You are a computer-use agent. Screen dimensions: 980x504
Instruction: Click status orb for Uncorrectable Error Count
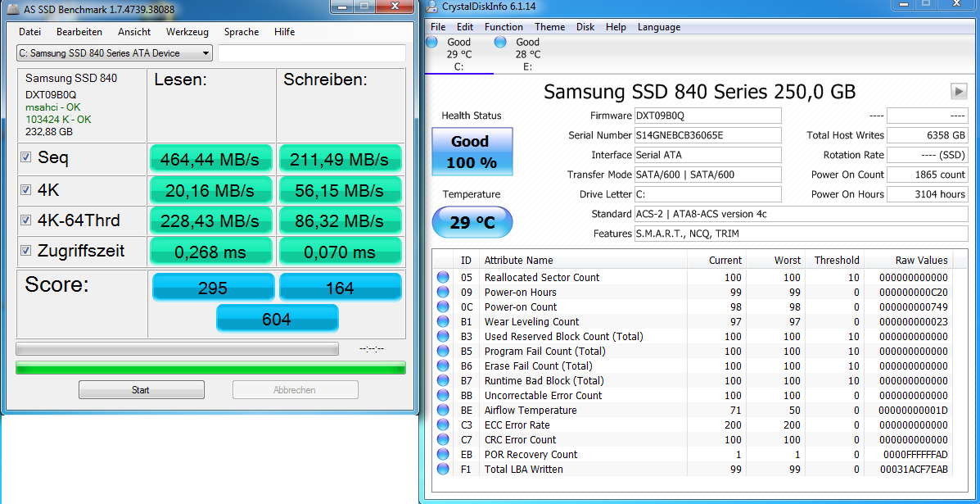[x=443, y=395]
